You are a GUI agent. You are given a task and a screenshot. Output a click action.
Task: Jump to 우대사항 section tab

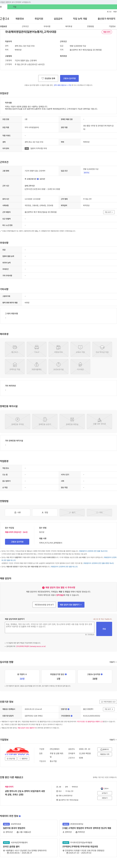47,26
